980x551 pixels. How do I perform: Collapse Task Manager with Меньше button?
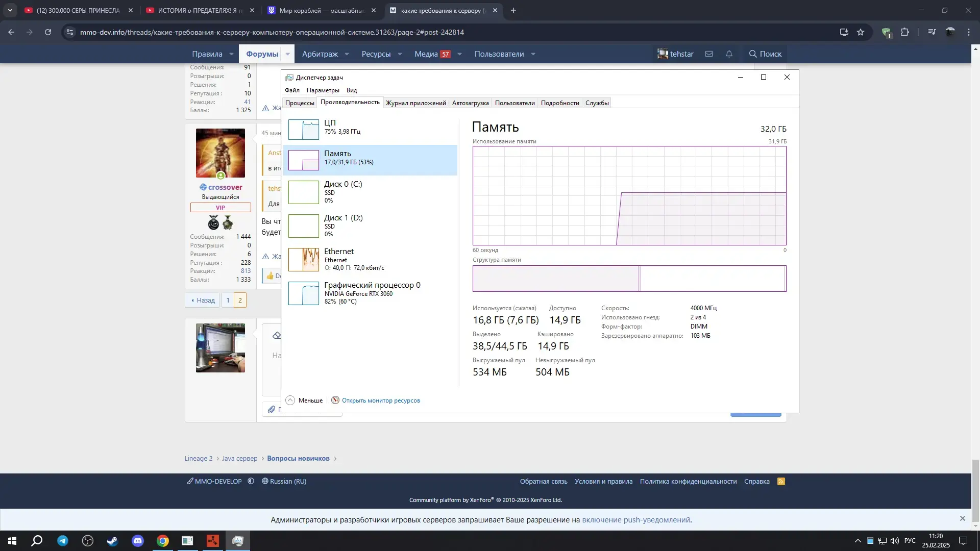304,400
